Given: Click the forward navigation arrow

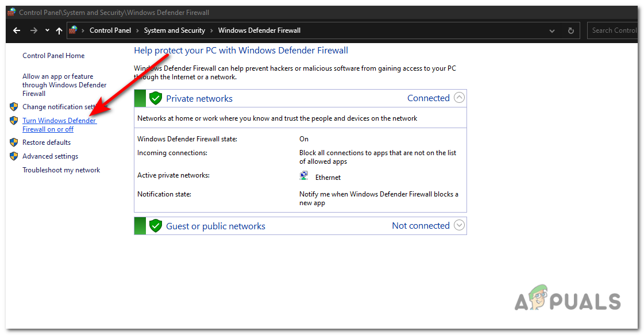Looking at the screenshot, I should point(34,30).
